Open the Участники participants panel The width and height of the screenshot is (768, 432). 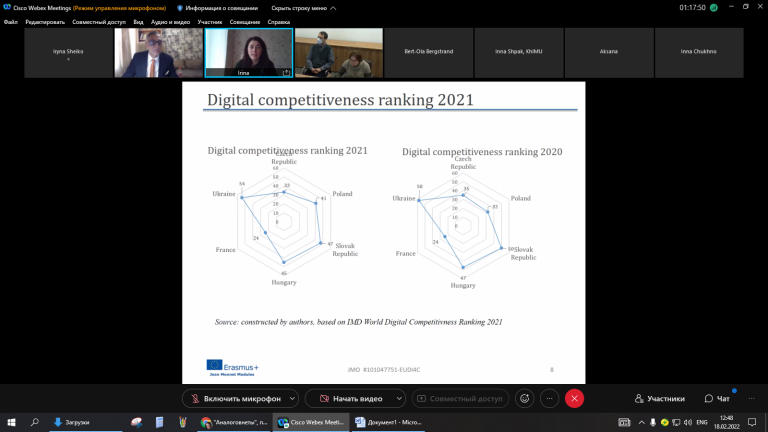(660, 399)
